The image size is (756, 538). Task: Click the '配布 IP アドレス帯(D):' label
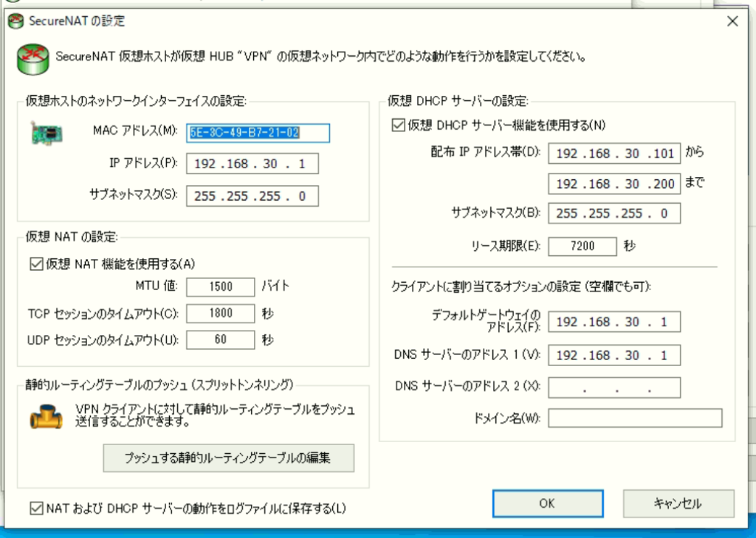click(x=486, y=152)
